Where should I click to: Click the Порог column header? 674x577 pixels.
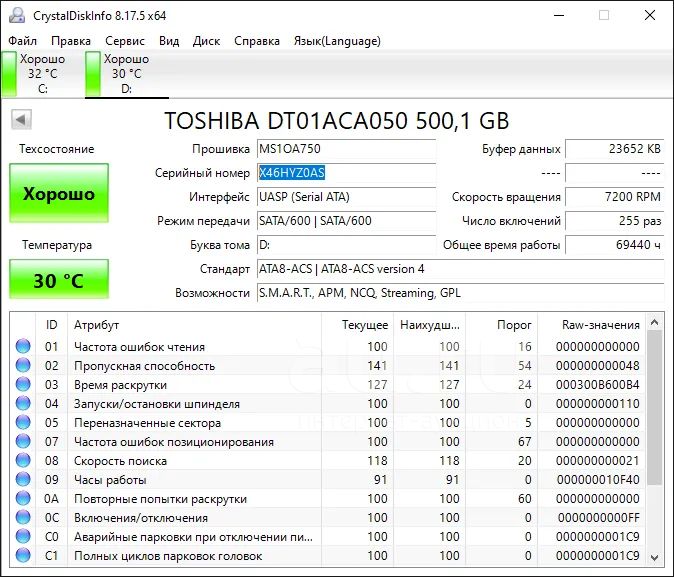[502, 325]
